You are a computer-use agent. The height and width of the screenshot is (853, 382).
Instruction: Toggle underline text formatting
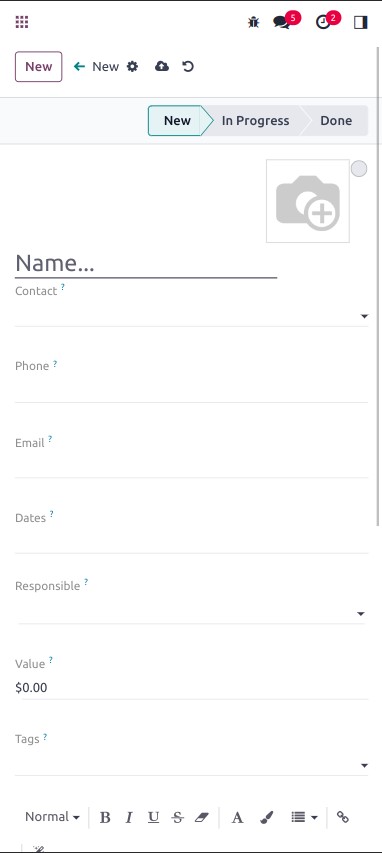153,817
